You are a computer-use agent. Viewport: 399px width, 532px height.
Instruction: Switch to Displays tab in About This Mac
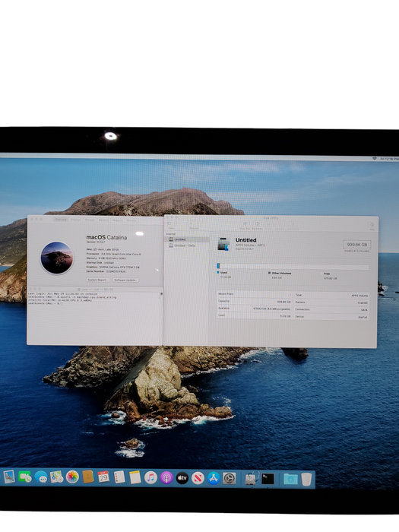coord(76,220)
